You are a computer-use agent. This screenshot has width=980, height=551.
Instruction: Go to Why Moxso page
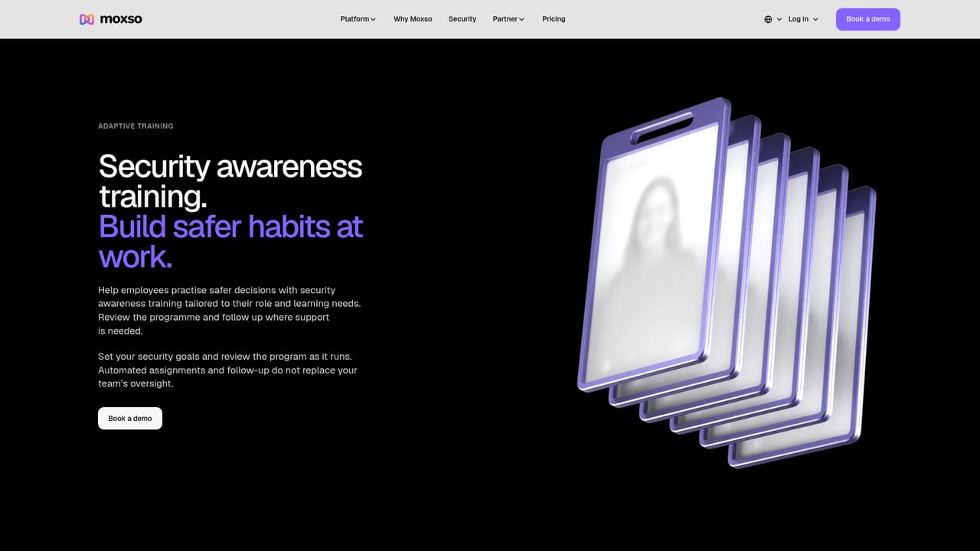pyautogui.click(x=413, y=19)
